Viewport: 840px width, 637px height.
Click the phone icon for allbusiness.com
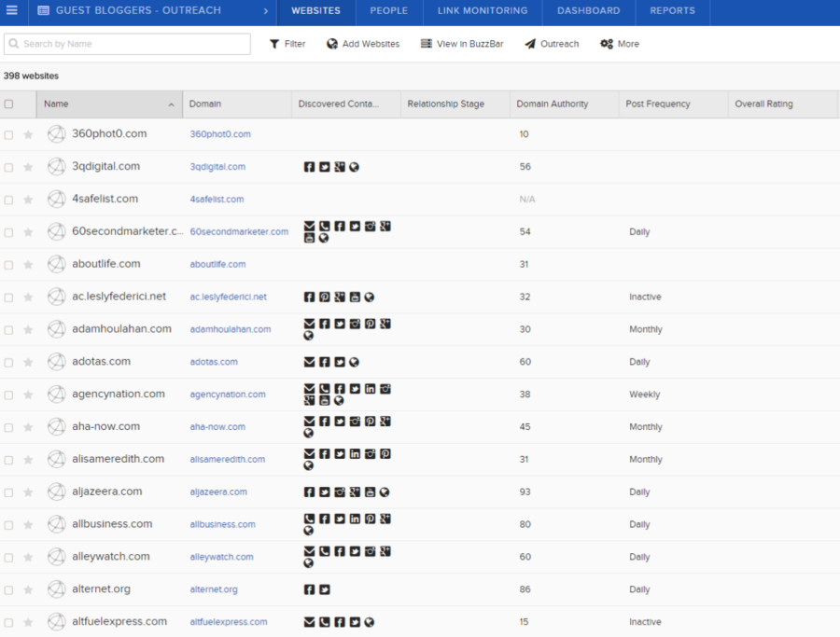click(309, 519)
